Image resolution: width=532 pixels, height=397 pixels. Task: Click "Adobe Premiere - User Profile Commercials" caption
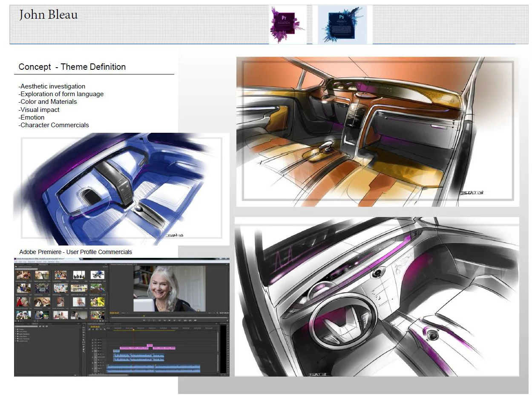point(75,252)
